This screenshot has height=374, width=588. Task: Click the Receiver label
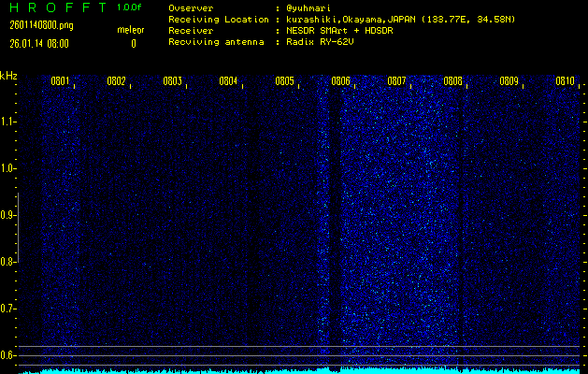tap(191, 30)
